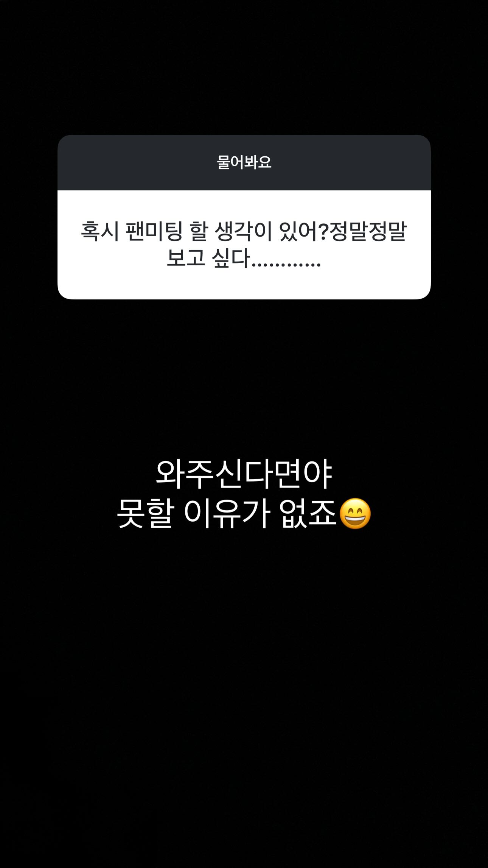Click the empty black area above the sticker
The height and width of the screenshot is (868, 488).
(x=244, y=67)
